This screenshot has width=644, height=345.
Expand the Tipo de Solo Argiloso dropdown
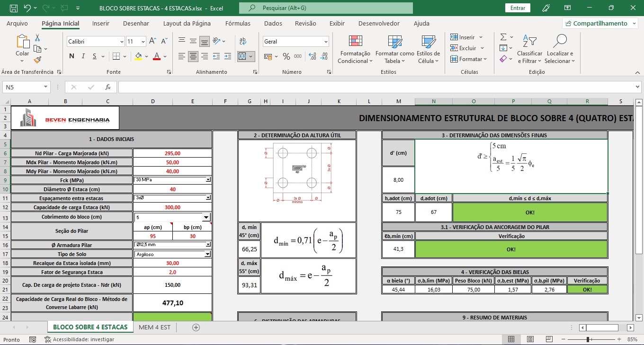pyautogui.click(x=208, y=254)
